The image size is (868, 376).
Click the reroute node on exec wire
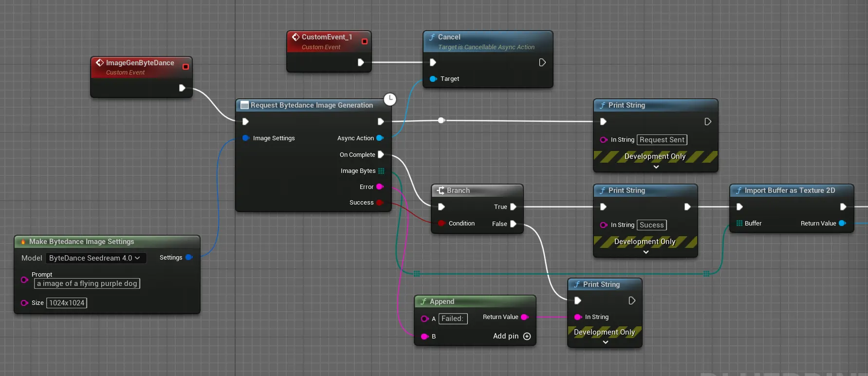441,120
